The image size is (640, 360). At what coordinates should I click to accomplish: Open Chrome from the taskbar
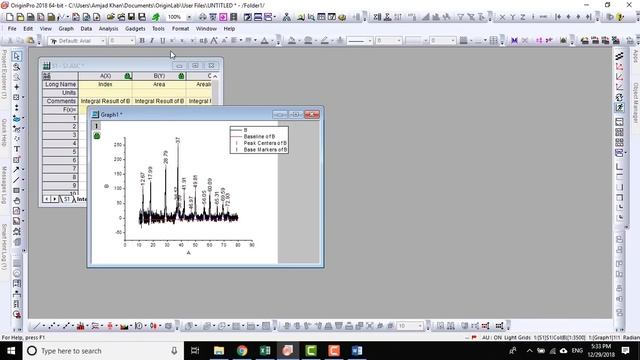(x=242, y=351)
